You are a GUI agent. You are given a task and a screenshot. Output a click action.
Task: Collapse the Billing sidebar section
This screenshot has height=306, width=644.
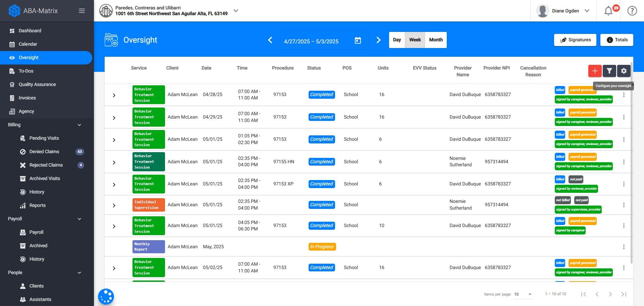click(79, 125)
